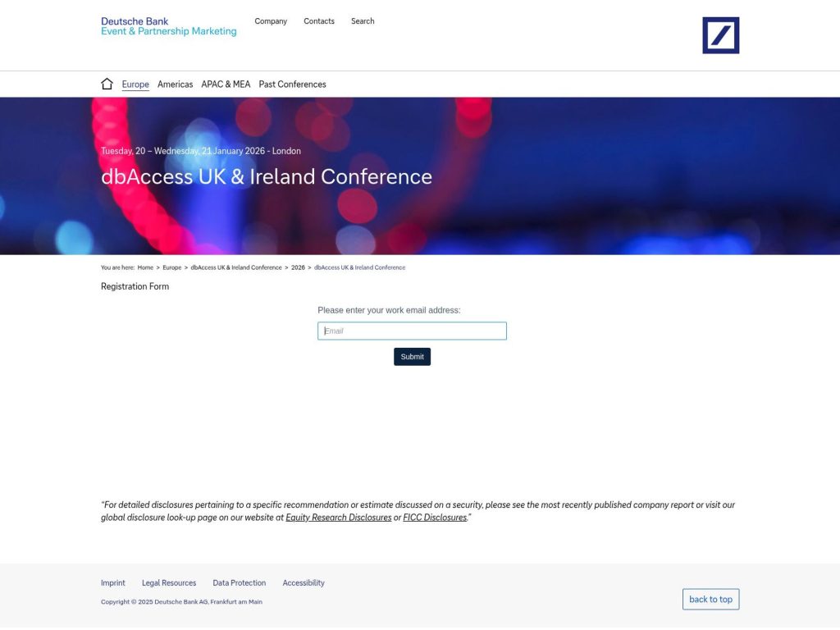840x630 pixels.
Task: Open the Data Protection page
Action: [239, 582]
